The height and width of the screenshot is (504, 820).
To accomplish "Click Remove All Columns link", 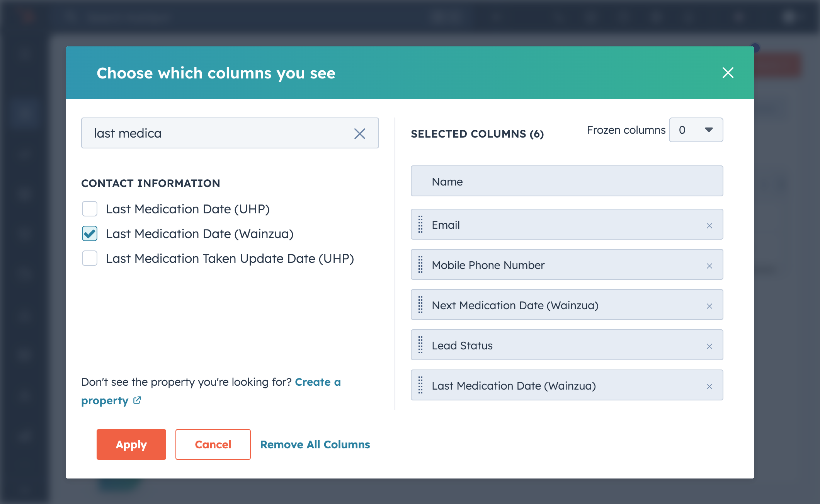I will click(315, 444).
